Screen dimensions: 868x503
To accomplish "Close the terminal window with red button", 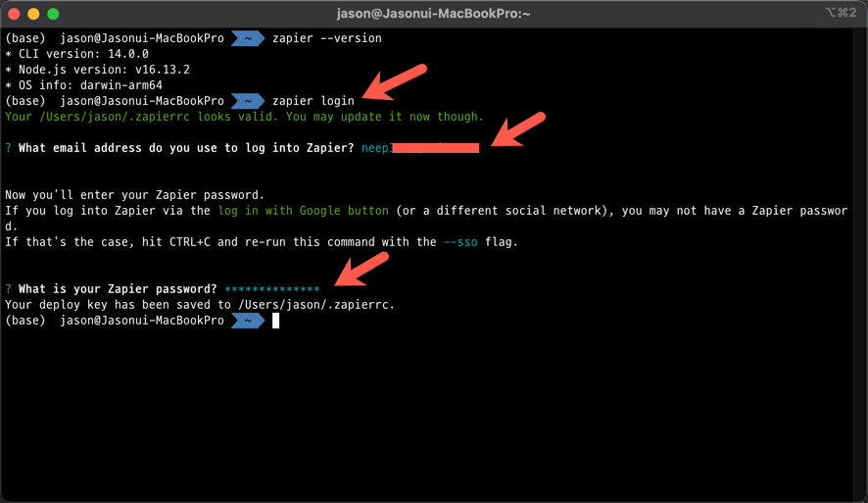I will click(x=14, y=14).
